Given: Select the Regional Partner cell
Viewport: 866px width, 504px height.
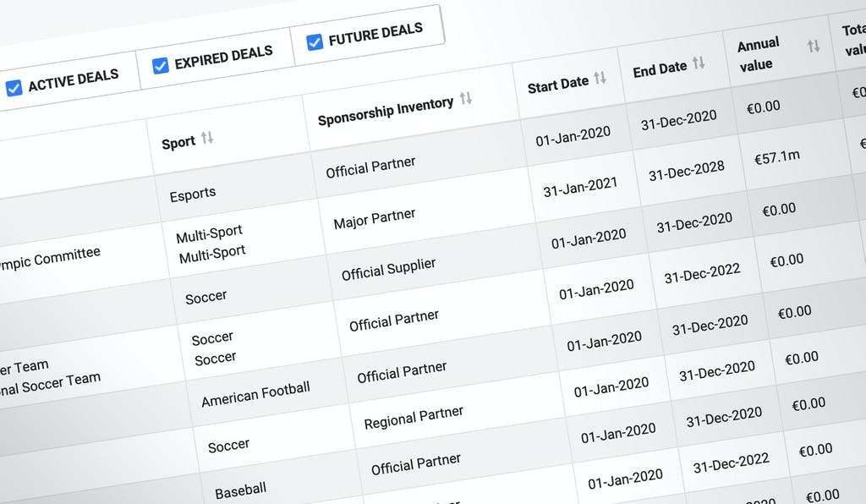Looking at the screenshot, I should (414, 418).
